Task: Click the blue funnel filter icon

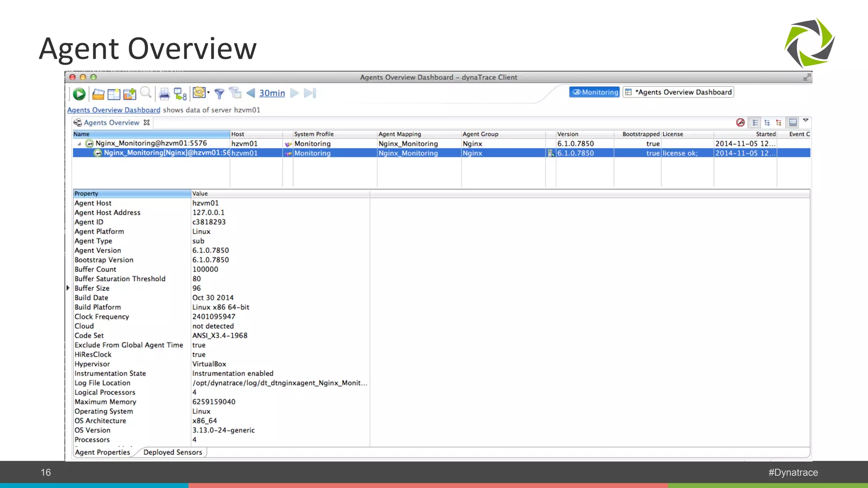Action: point(219,94)
